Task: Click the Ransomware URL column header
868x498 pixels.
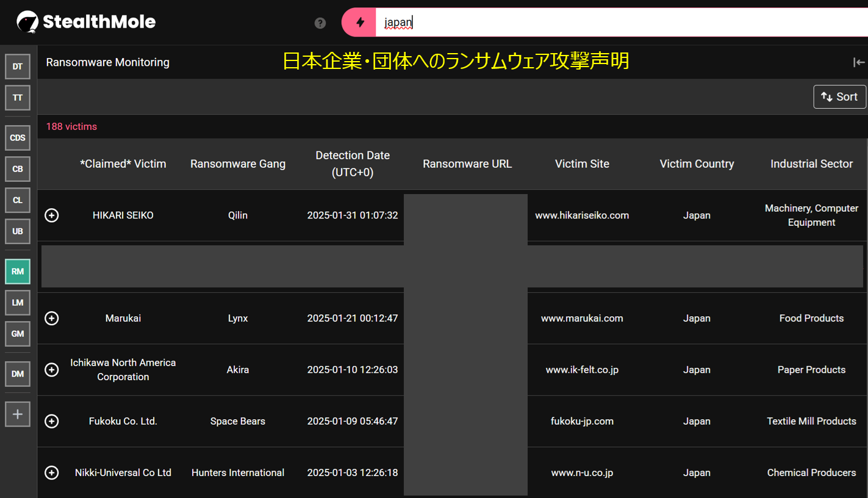Action: tap(467, 164)
